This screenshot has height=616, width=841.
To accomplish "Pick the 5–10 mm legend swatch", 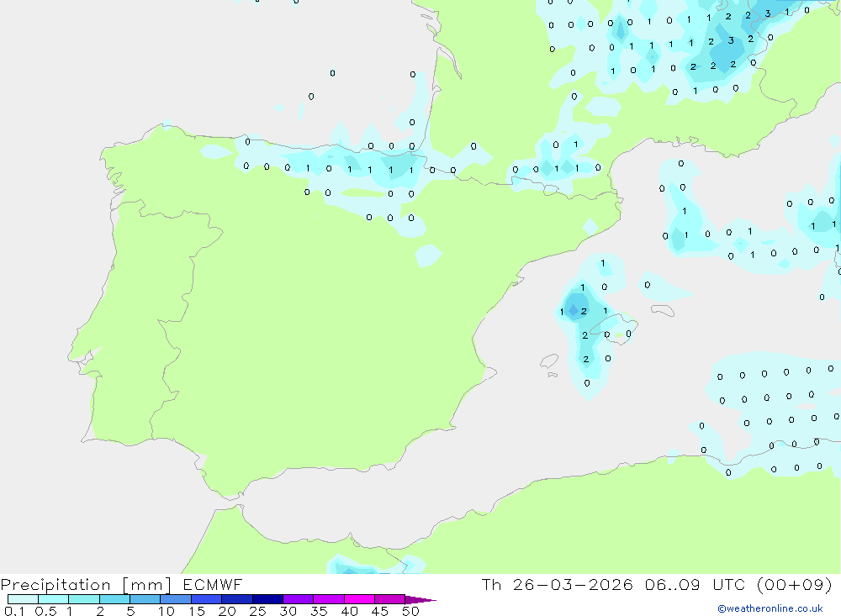I will [145, 599].
